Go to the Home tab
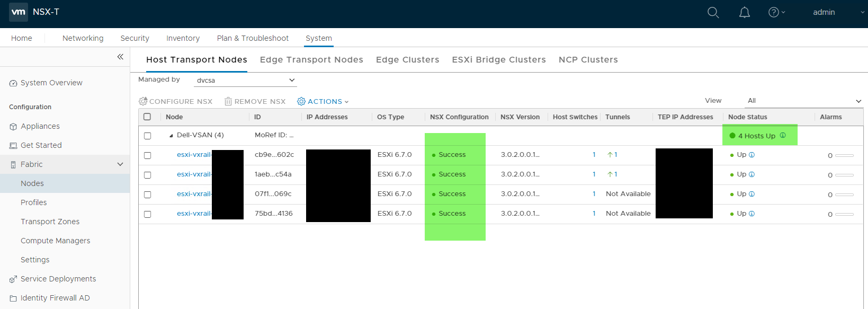 22,38
